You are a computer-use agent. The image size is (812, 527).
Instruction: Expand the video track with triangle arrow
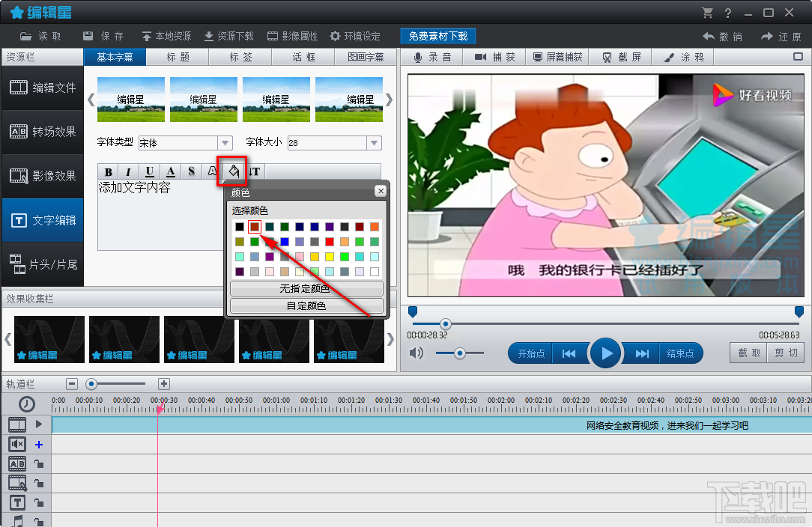click(39, 424)
